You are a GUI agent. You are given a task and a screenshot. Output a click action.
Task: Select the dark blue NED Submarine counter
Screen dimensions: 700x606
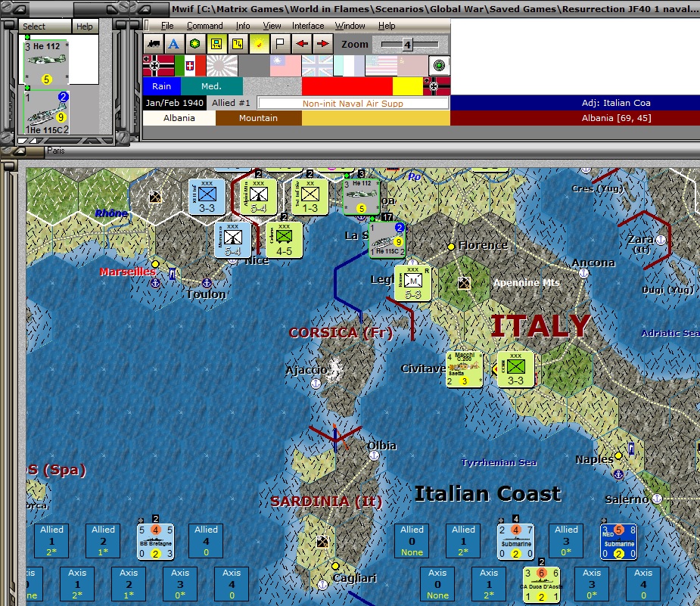[619, 541]
